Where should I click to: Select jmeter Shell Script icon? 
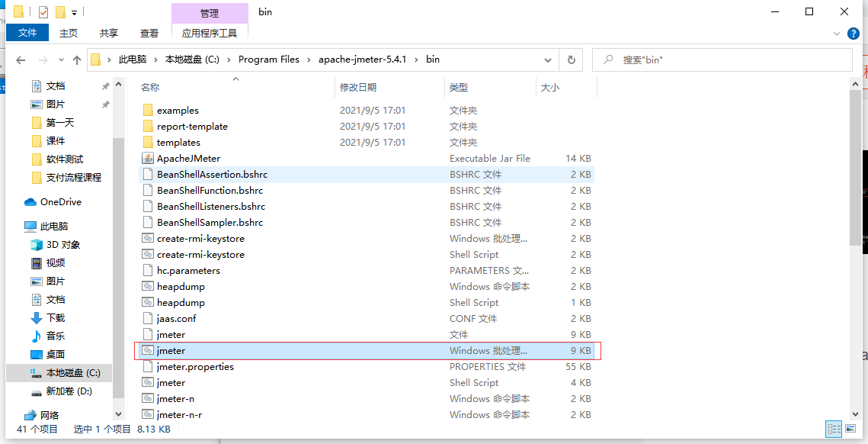pyautogui.click(x=147, y=382)
